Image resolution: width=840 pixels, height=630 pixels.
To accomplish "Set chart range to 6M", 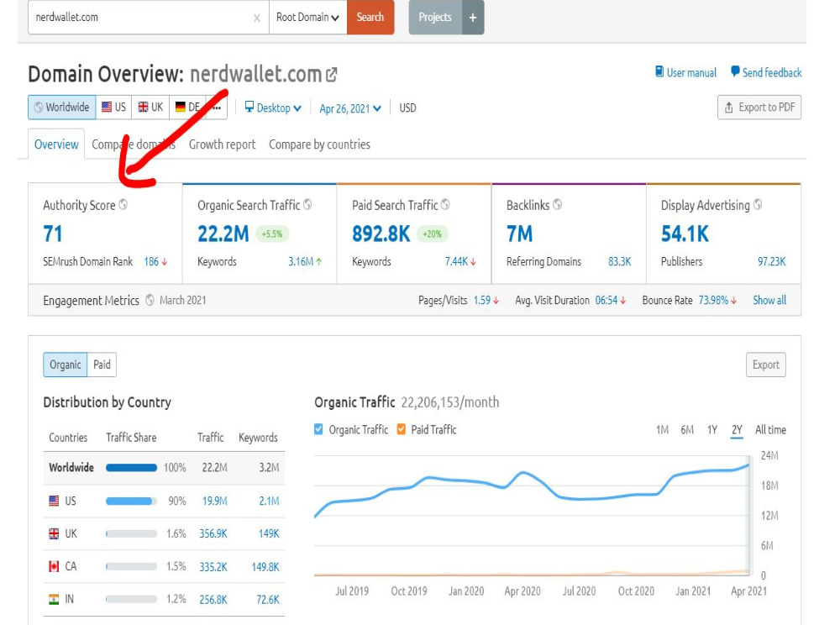I will click(x=687, y=429).
